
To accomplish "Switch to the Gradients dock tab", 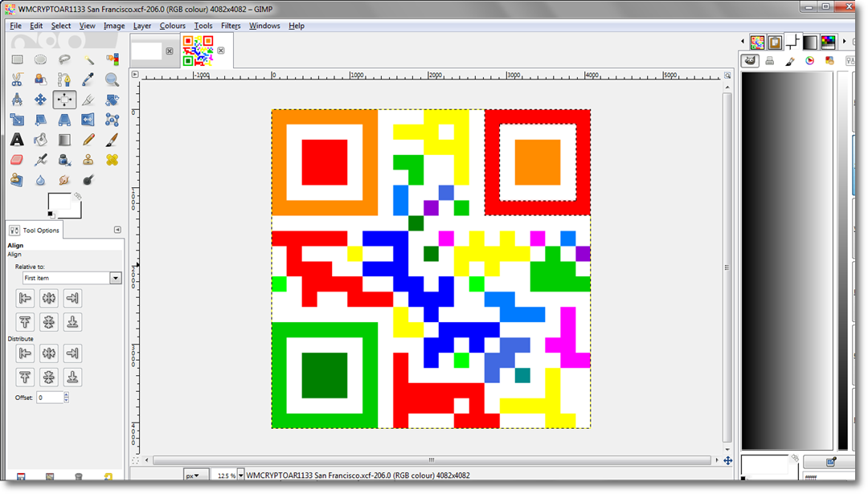I will [810, 42].
